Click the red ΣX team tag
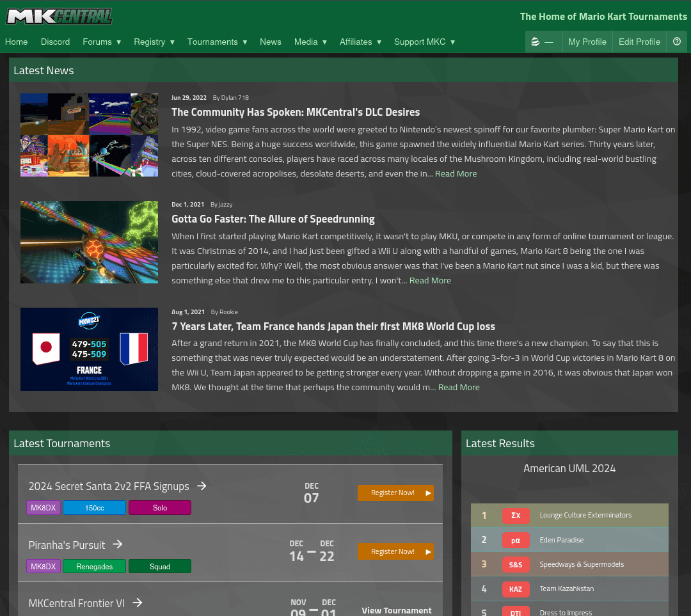Screen dimensions: 691x616 pyautogui.click(x=515, y=516)
